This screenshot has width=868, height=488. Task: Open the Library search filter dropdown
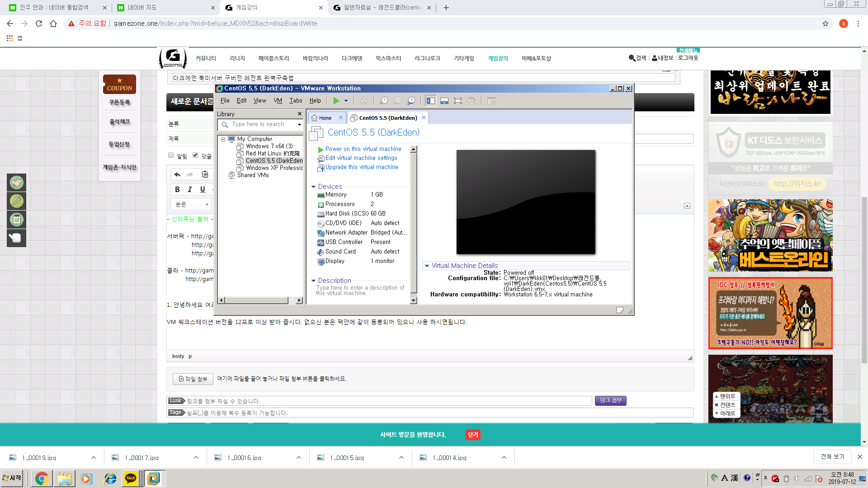pos(299,124)
